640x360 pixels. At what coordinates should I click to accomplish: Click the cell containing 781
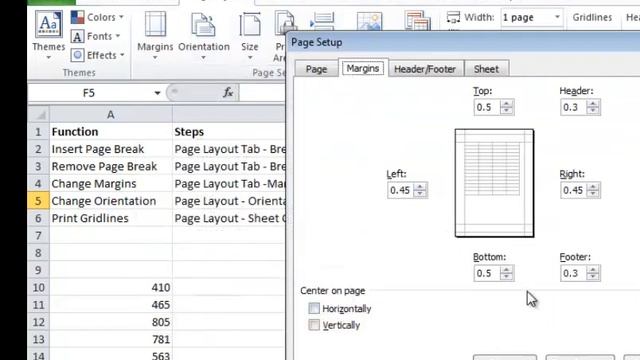(111, 339)
